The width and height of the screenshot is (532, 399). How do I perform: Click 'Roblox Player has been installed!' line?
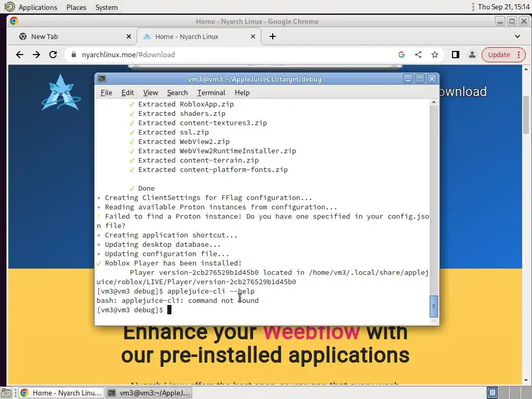point(173,263)
